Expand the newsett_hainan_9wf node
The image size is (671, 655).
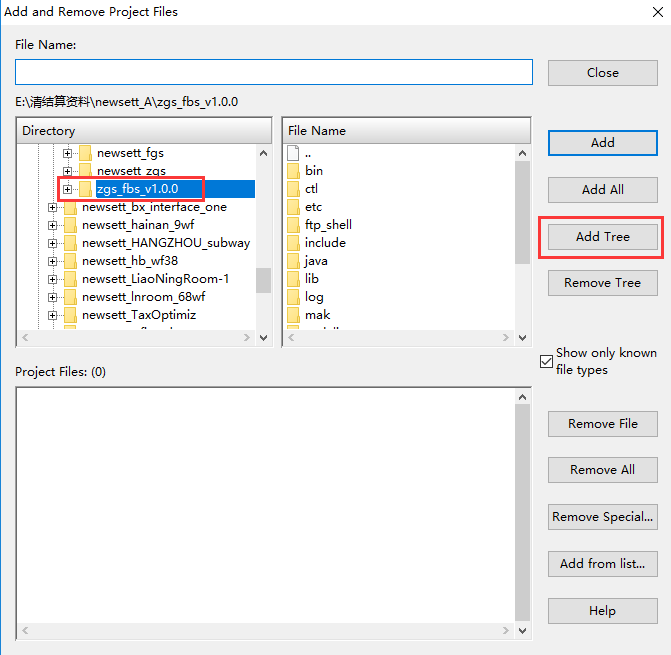pos(52,225)
